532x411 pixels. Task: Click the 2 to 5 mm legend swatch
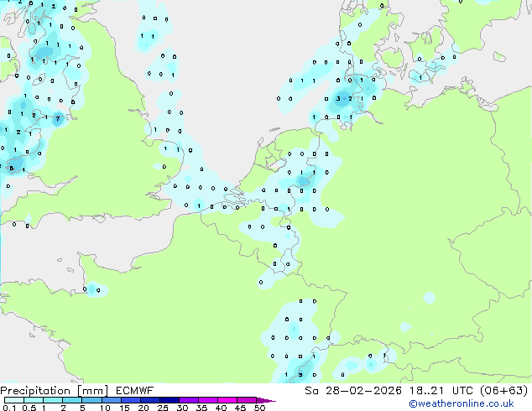[72, 400]
